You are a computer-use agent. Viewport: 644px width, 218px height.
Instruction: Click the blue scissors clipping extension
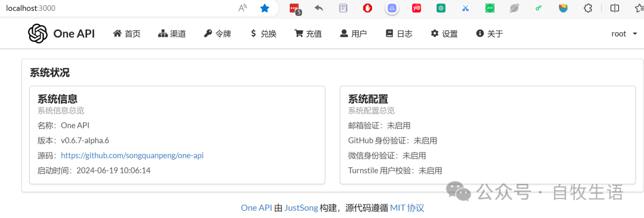[465, 8]
